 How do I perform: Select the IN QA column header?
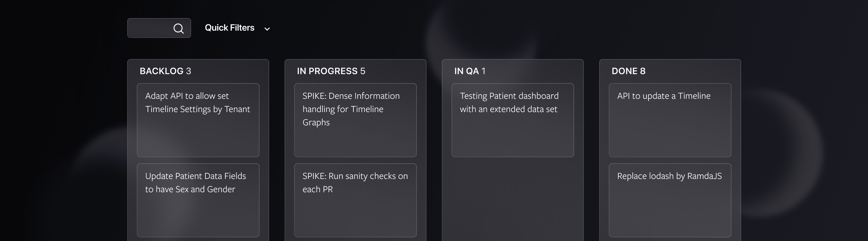[x=466, y=71]
